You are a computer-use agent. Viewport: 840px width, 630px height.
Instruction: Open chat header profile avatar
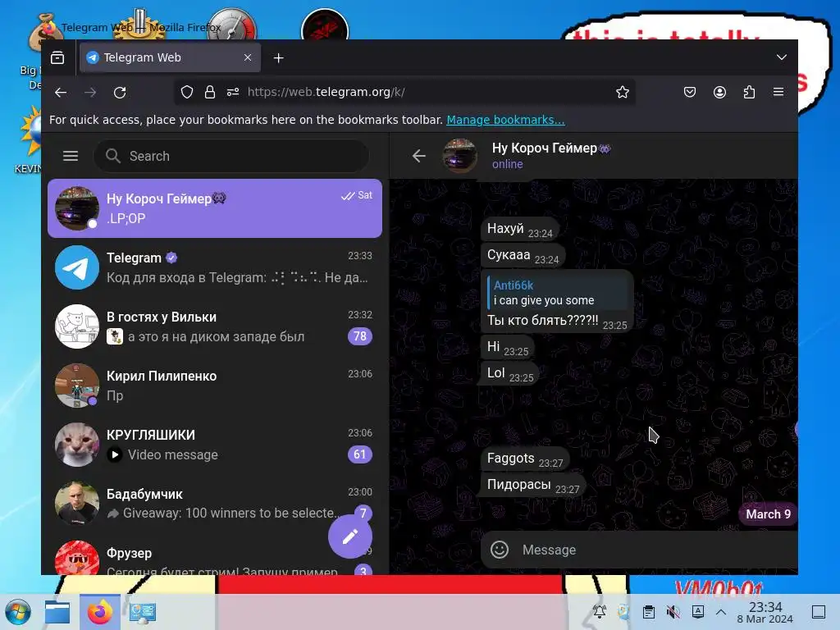pyautogui.click(x=459, y=156)
